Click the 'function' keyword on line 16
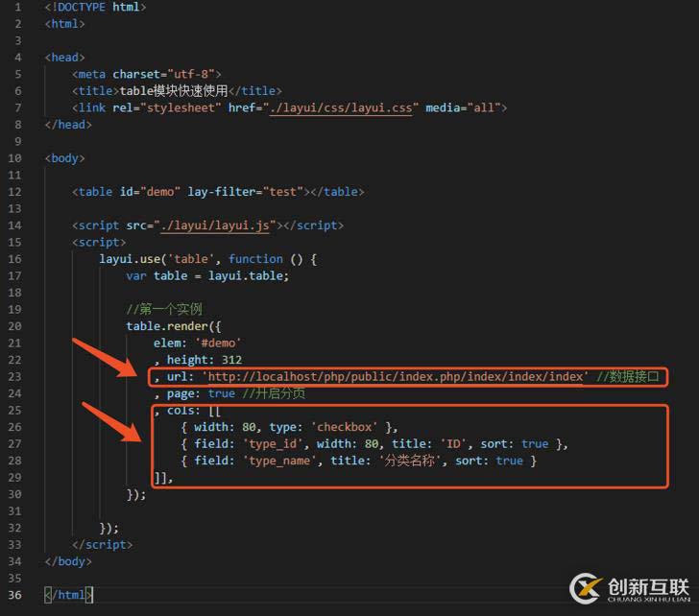The height and width of the screenshot is (616, 699). click(x=255, y=259)
